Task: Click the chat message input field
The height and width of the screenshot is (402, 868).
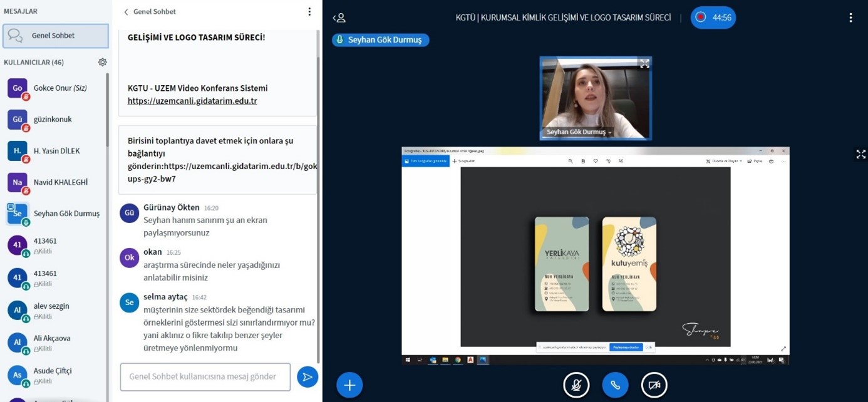Action: 205,377
